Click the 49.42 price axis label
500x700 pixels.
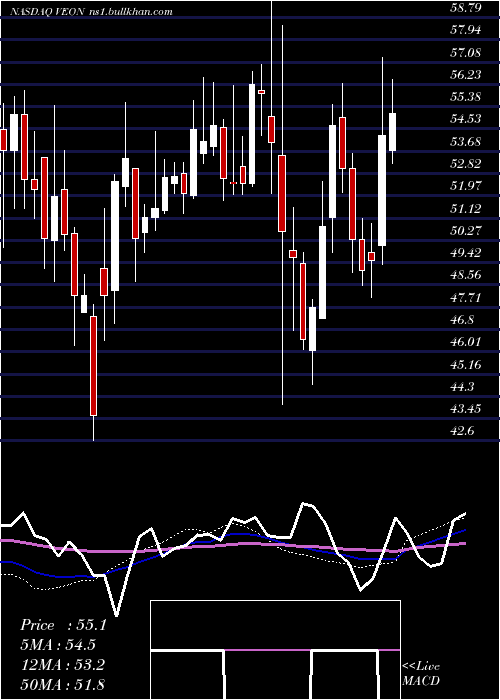(466, 253)
